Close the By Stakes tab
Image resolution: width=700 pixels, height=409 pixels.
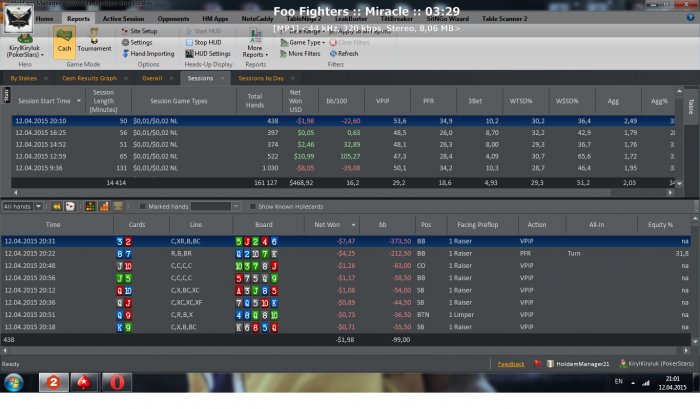click(x=46, y=78)
